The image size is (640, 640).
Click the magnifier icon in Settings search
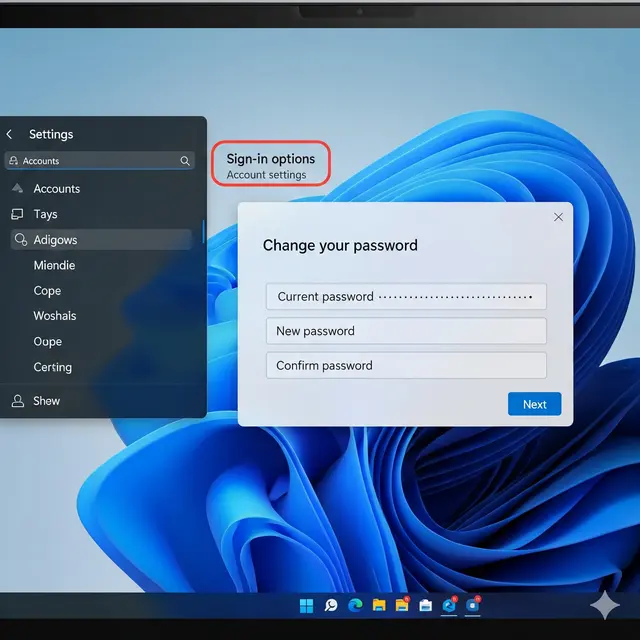[185, 161]
